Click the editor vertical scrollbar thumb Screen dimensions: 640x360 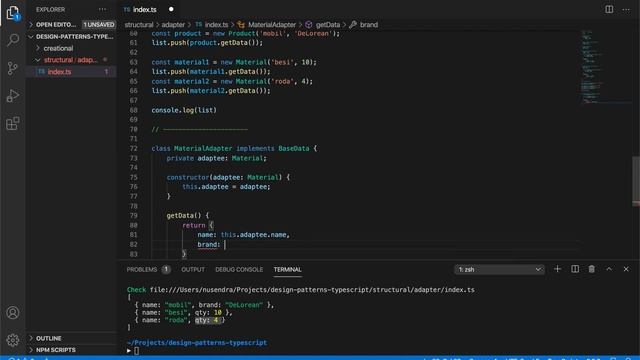(x=636, y=181)
